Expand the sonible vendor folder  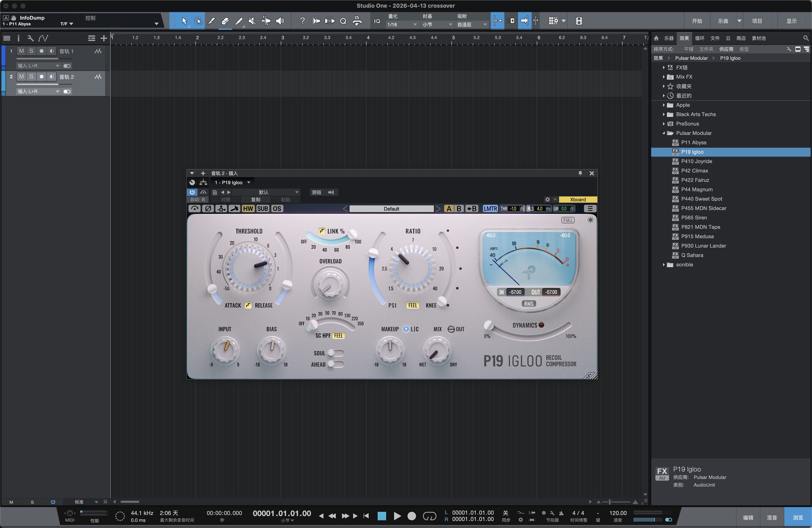tap(664, 265)
